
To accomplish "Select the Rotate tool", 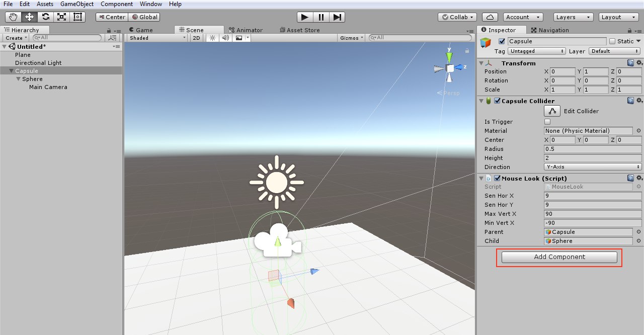I will (x=45, y=17).
